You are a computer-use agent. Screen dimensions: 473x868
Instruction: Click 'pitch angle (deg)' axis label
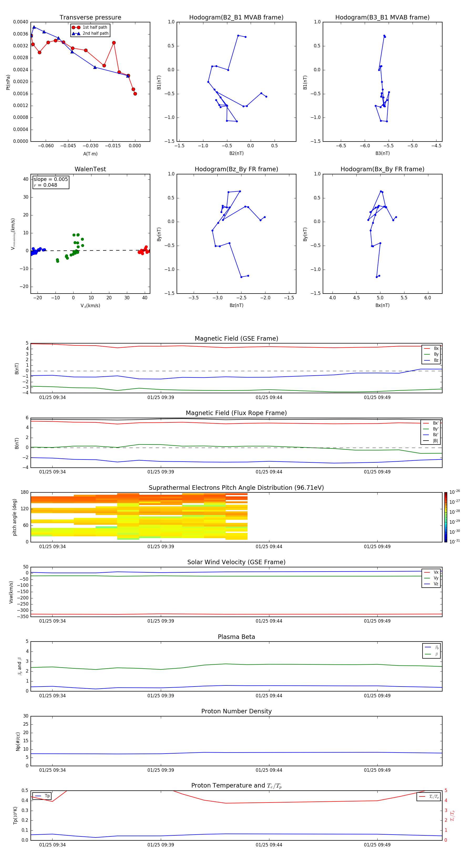pos(14,517)
